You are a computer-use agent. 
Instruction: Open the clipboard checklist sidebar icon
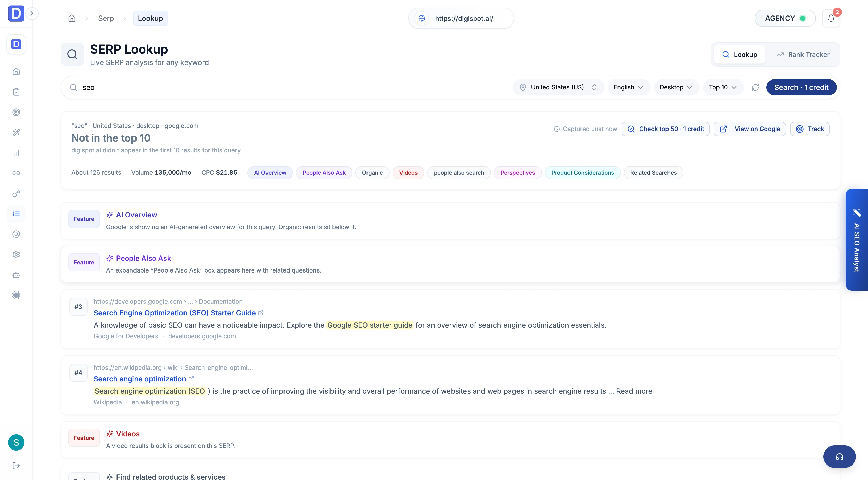click(x=16, y=92)
